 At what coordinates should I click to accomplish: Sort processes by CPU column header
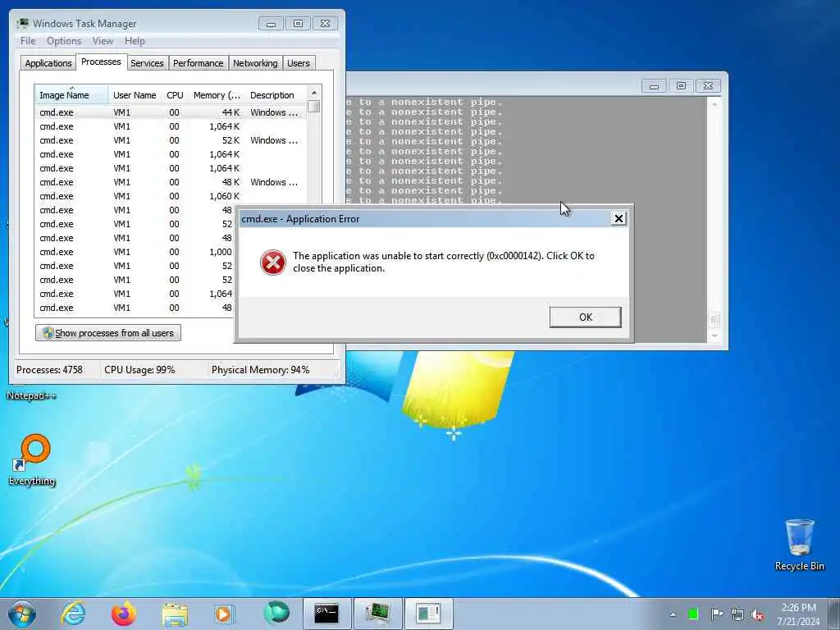pos(175,95)
